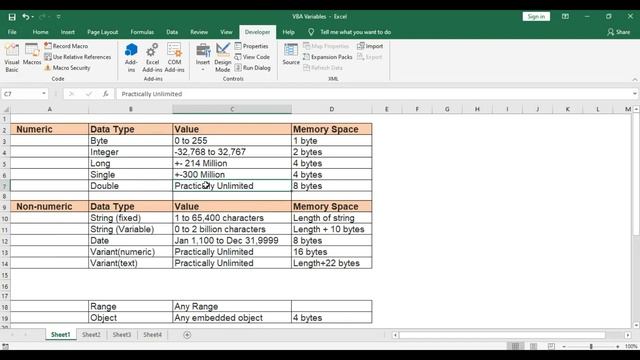Click the Insert Function fx button
The width and height of the screenshot is (640, 360).
tap(105, 94)
